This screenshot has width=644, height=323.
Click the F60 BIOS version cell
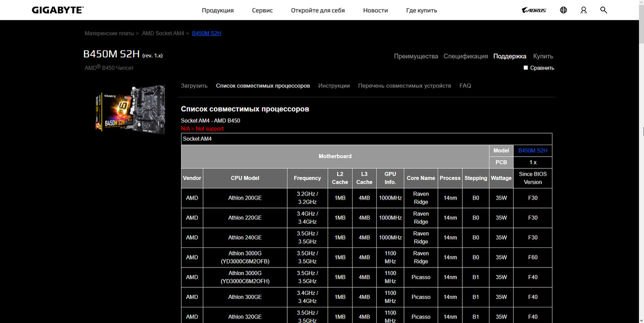[533, 257]
